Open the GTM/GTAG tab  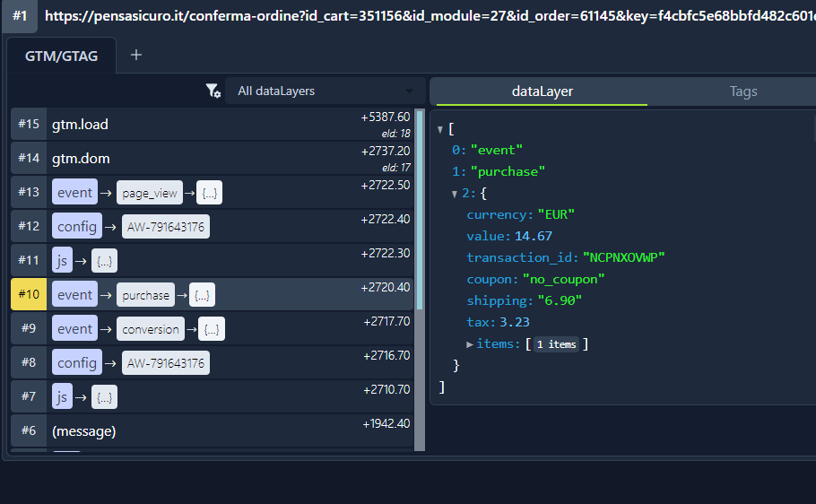pos(61,56)
